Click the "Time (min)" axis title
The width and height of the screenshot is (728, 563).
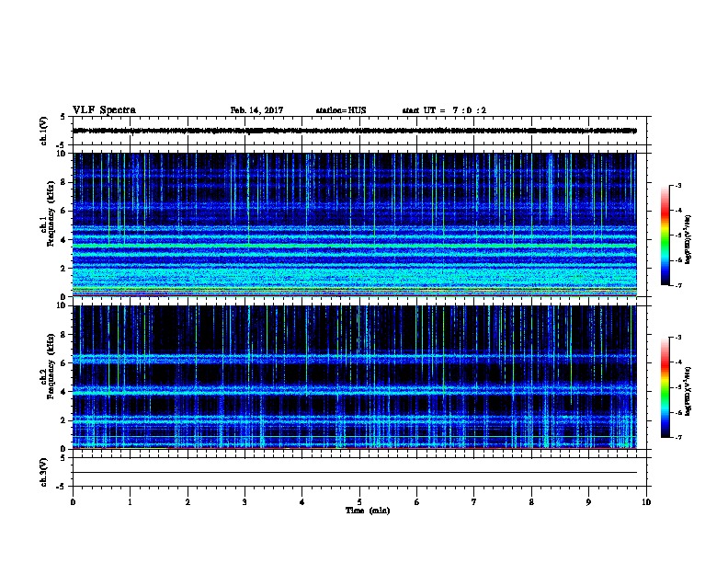368,511
